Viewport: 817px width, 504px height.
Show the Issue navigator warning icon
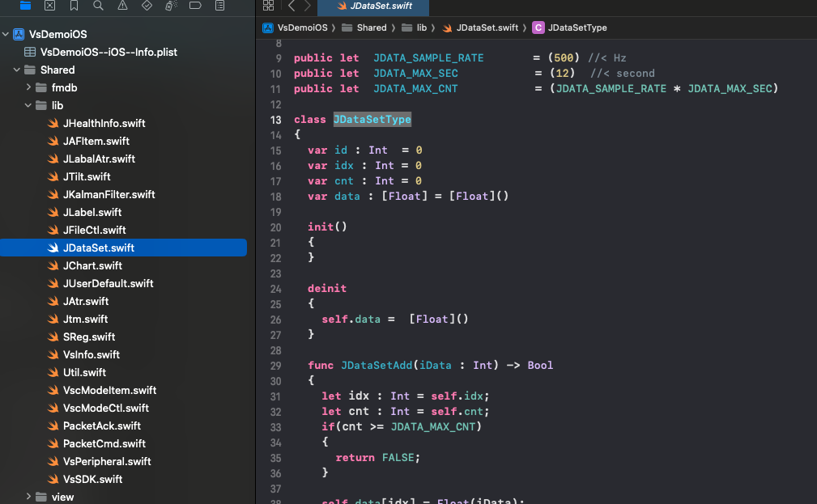point(122,6)
